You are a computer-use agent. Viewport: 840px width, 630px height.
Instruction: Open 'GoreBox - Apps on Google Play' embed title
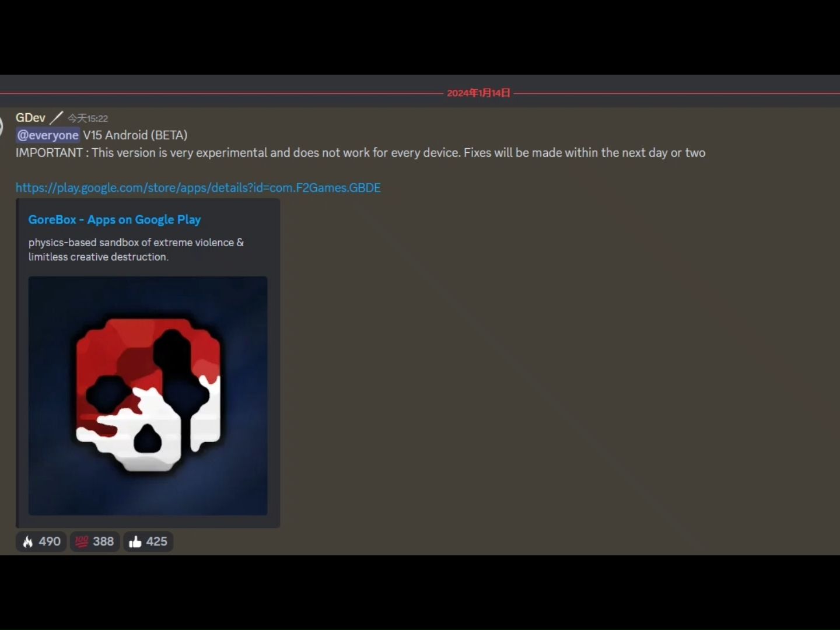pyautogui.click(x=114, y=219)
